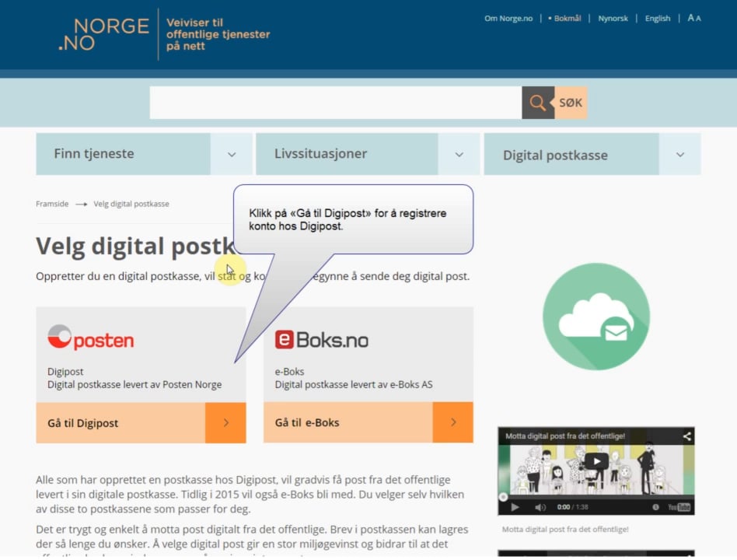Click the video title Motta digital post fra det offentlige!
Image resolution: width=737 pixels, height=560 pixels.
tap(565, 436)
